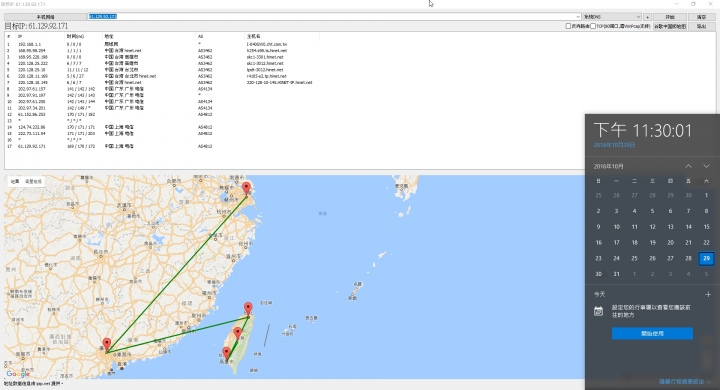
Task: Click the map pin at southern Taiwan
Action: tap(226, 353)
